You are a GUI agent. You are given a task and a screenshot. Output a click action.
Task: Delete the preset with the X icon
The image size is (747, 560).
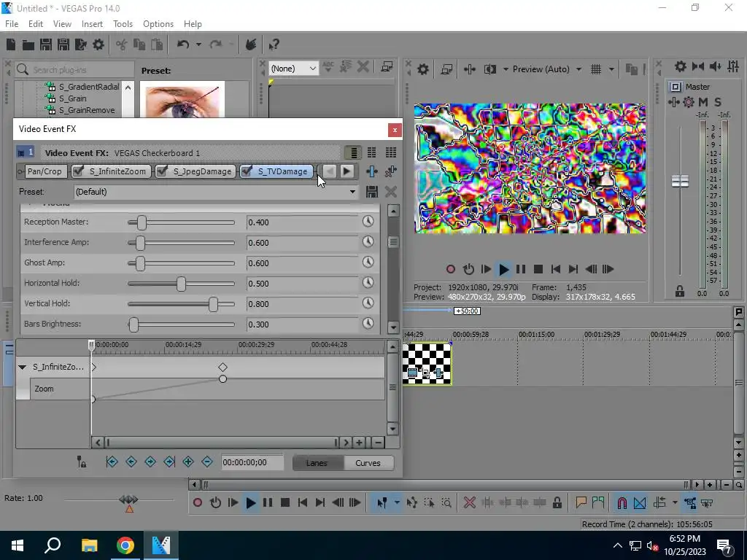tap(391, 192)
